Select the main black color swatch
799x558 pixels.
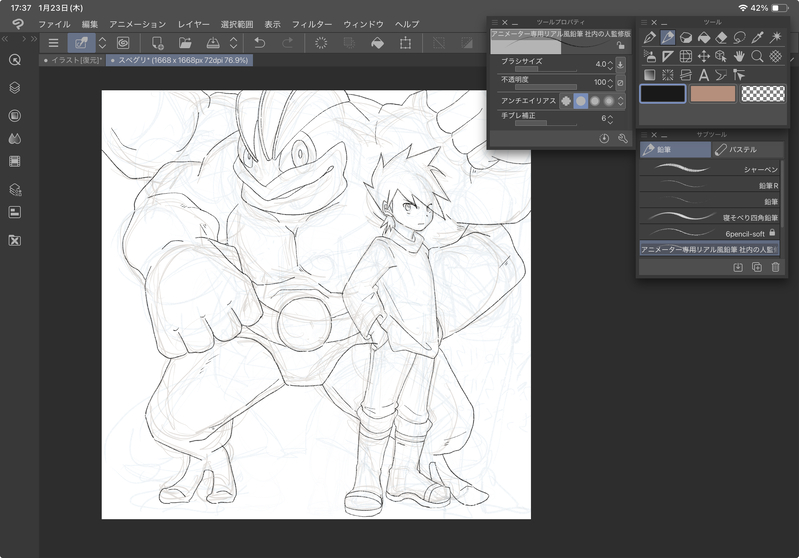pyautogui.click(x=662, y=93)
